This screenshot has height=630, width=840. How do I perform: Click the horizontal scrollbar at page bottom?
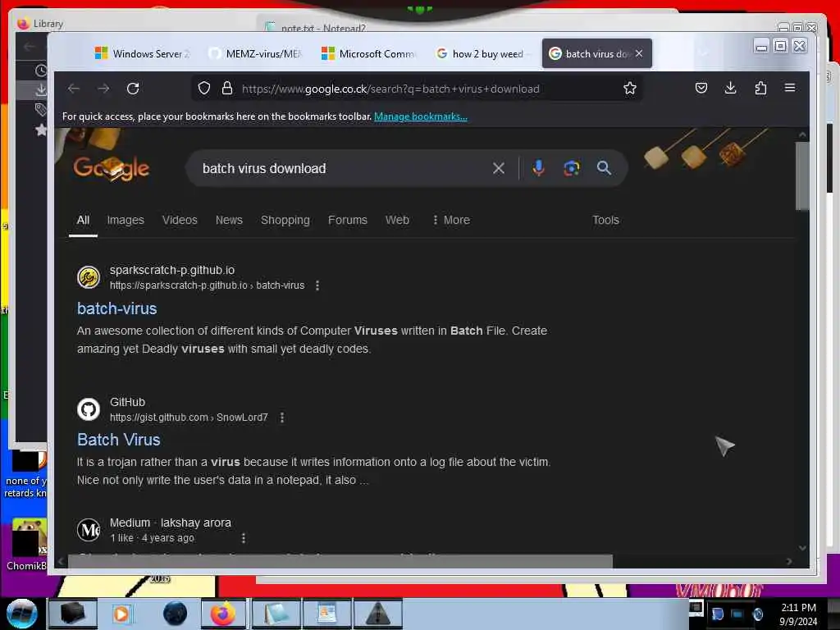point(340,561)
